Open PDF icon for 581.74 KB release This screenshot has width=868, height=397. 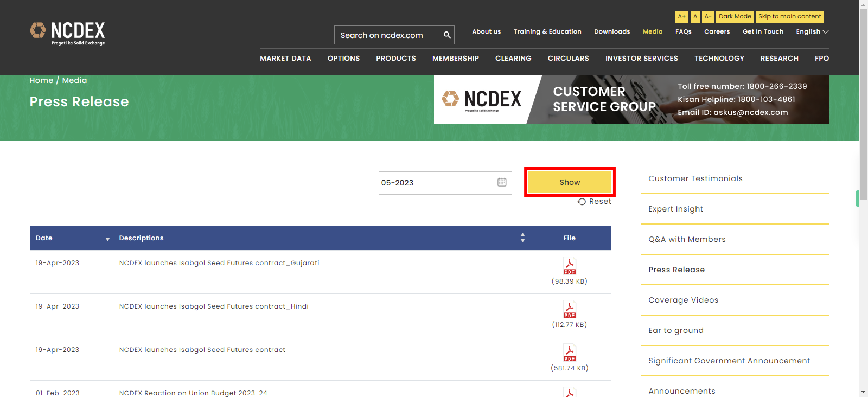point(570,353)
